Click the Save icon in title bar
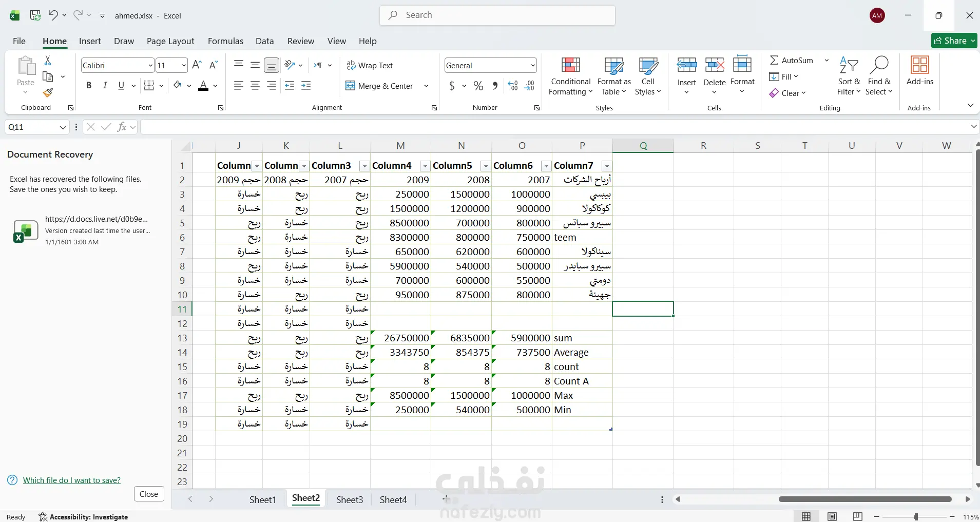The height and width of the screenshot is (522, 980). coord(35,15)
